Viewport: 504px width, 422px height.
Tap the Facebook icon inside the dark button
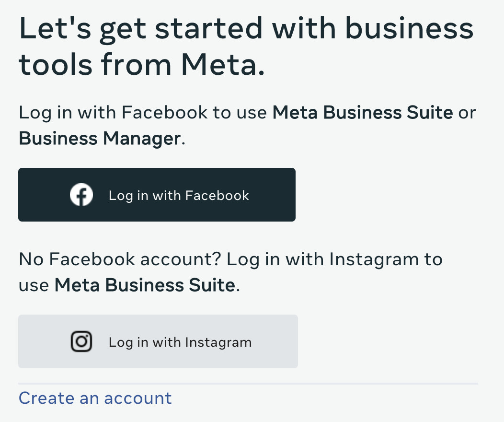(81, 195)
